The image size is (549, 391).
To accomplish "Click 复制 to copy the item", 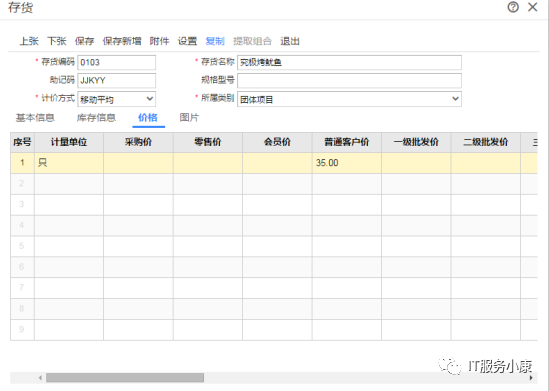I will pos(215,41).
